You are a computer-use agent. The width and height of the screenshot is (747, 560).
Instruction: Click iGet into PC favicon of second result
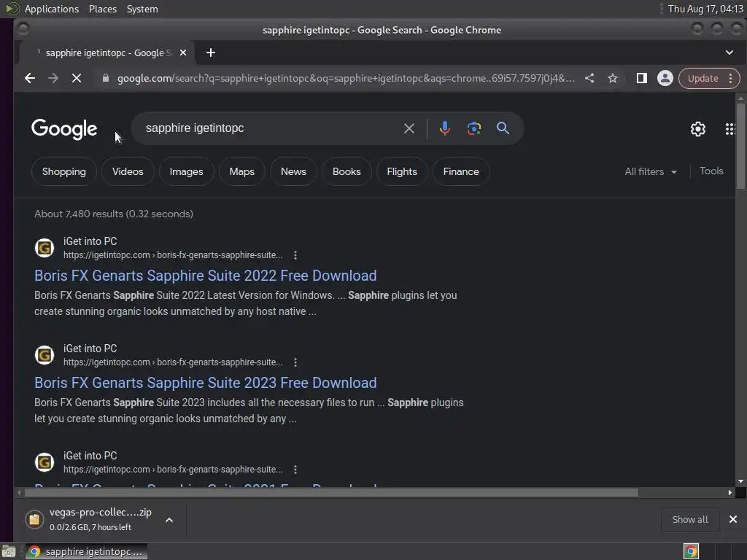tap(44, 355)
